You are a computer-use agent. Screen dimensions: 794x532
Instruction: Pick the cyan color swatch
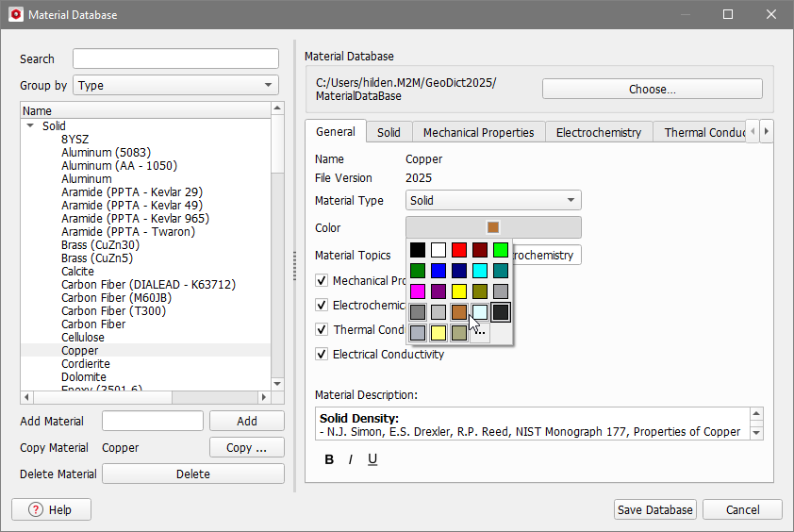pos(480,271)
